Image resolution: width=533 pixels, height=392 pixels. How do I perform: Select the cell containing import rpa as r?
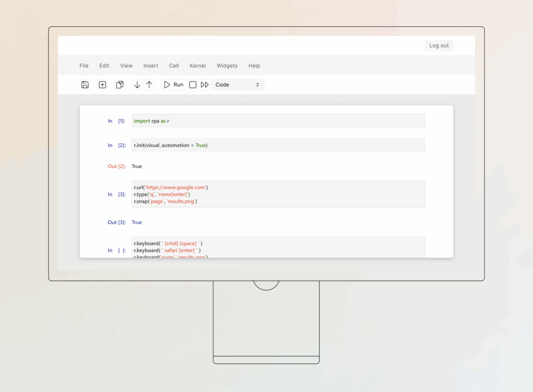point(277,120)
